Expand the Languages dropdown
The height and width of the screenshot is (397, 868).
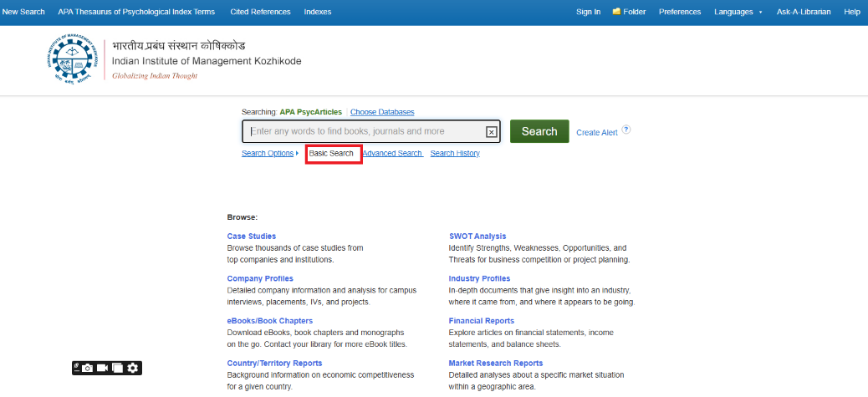point(738,12)
